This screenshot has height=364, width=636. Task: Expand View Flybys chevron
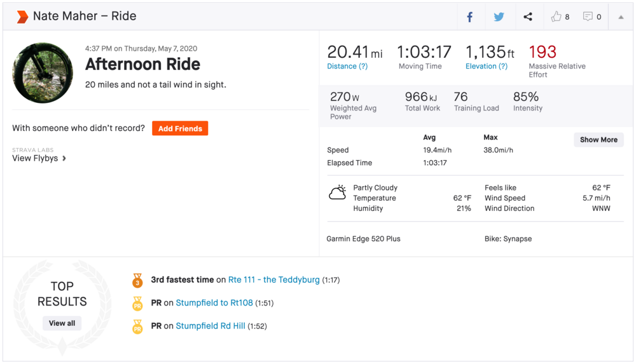(x=64, y=158)
